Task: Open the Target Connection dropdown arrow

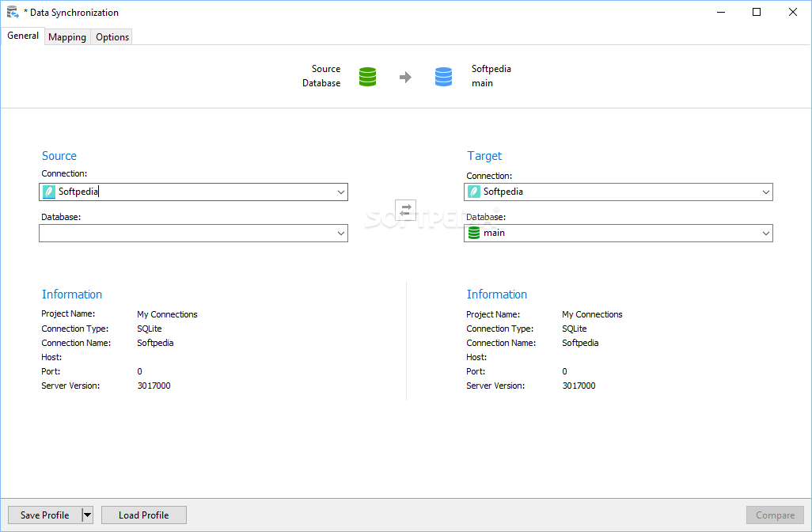Action: (x=766, y=192)
